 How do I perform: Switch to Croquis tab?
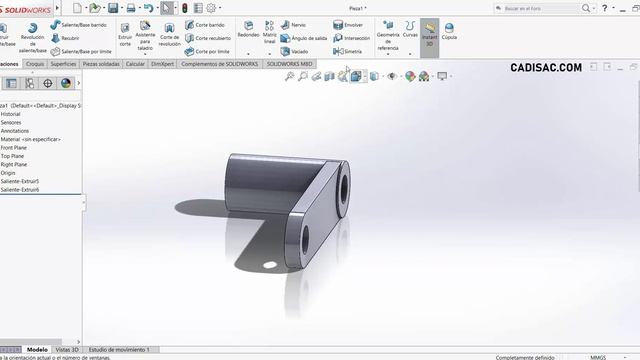pyautogui.click(x=35, y=64)
